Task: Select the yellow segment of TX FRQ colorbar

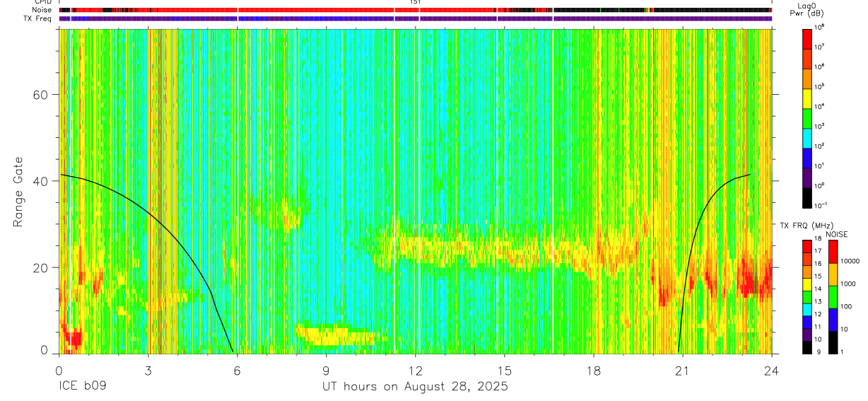Action: click(x=807, y=284)
